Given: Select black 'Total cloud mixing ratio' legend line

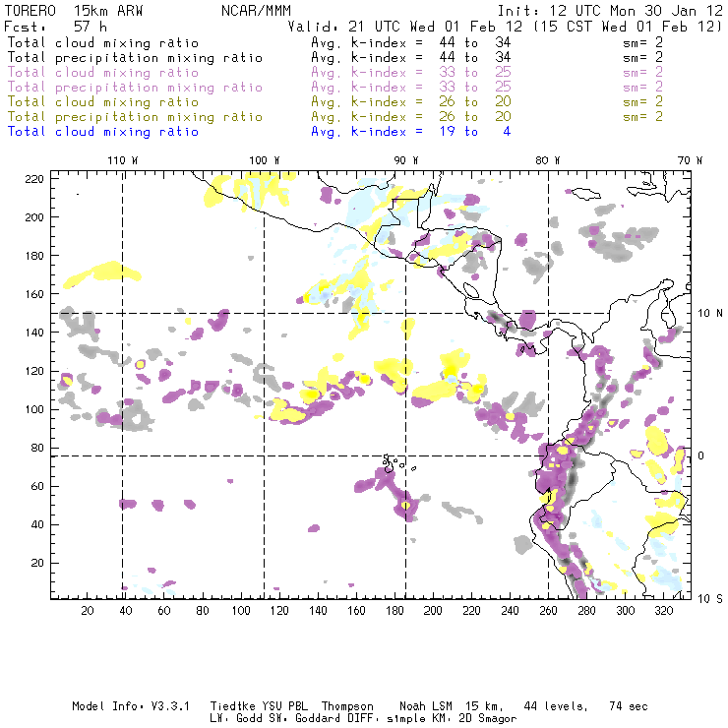Looking at the screenshot, I should [103, 43].
